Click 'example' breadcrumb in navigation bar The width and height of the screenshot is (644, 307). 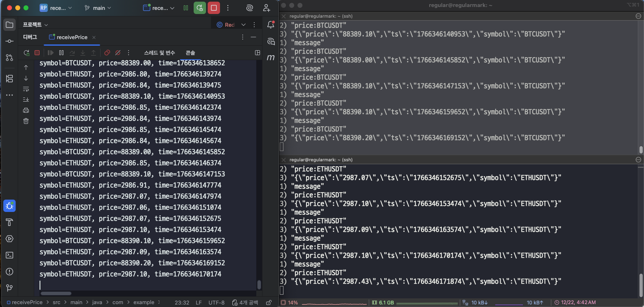point(144,302)
